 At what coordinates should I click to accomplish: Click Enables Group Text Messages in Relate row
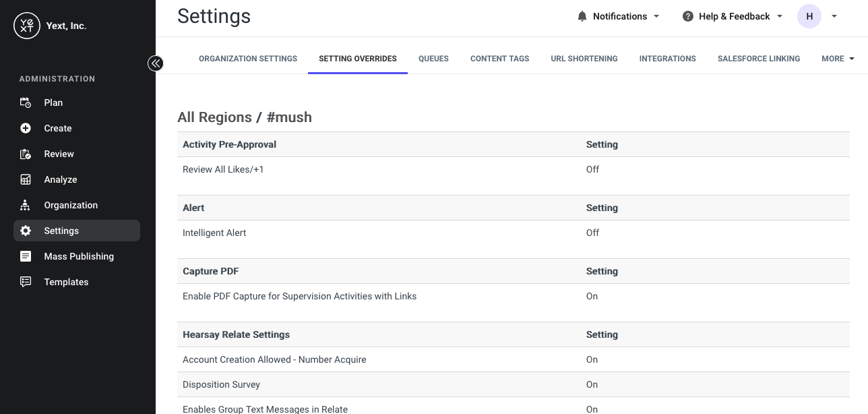coord(514,407)
